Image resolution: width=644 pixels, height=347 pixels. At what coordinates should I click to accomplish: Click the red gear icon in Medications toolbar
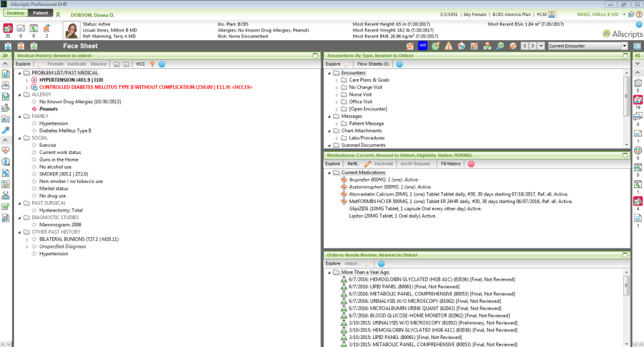pos(471,163)
